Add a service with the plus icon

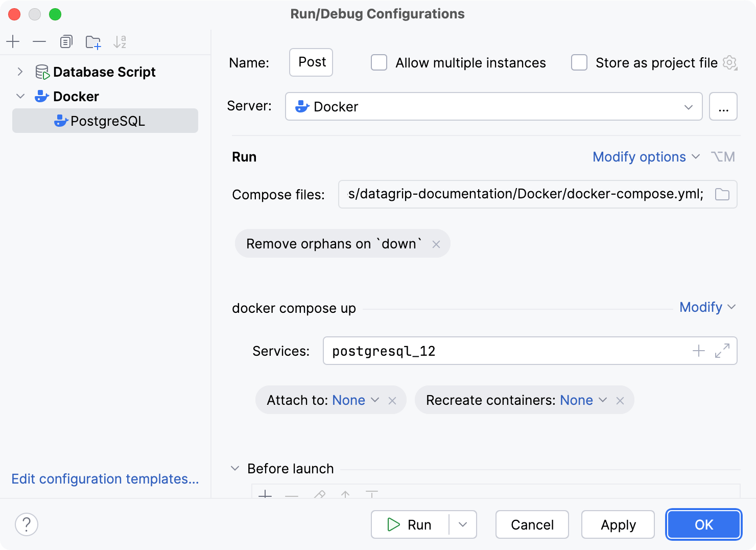coord(698,351)
